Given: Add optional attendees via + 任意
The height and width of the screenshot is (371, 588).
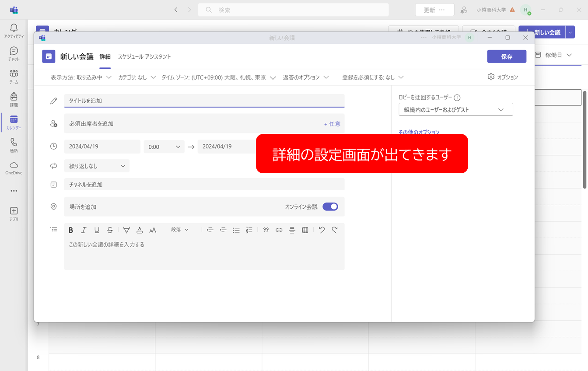Looking at the screenshot, I should coord(332,124).
